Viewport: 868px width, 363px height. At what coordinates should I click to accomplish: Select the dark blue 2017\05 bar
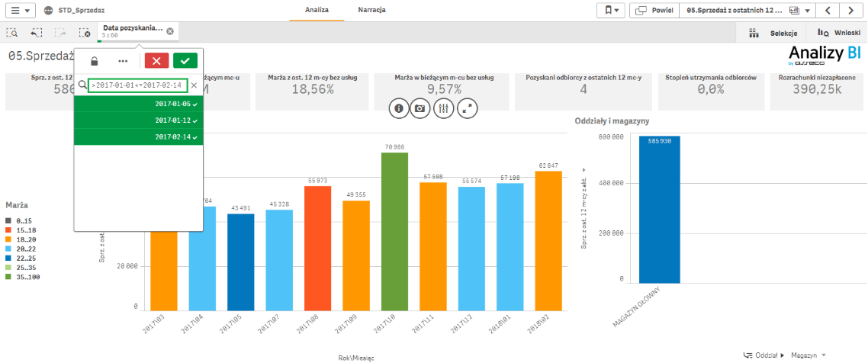click(x=241, y=262)
